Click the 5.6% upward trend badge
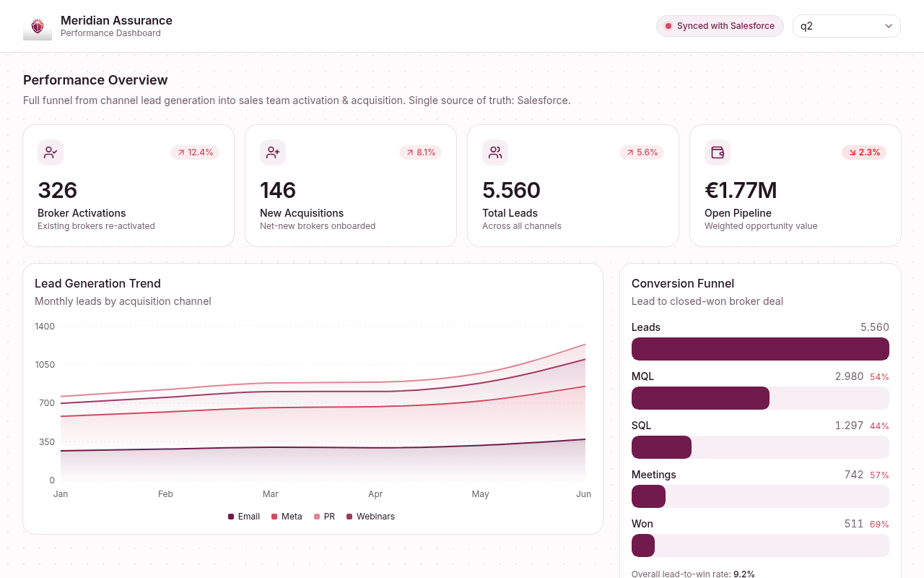This screenshot has width=924, height=578. click(x=642, y=152)
